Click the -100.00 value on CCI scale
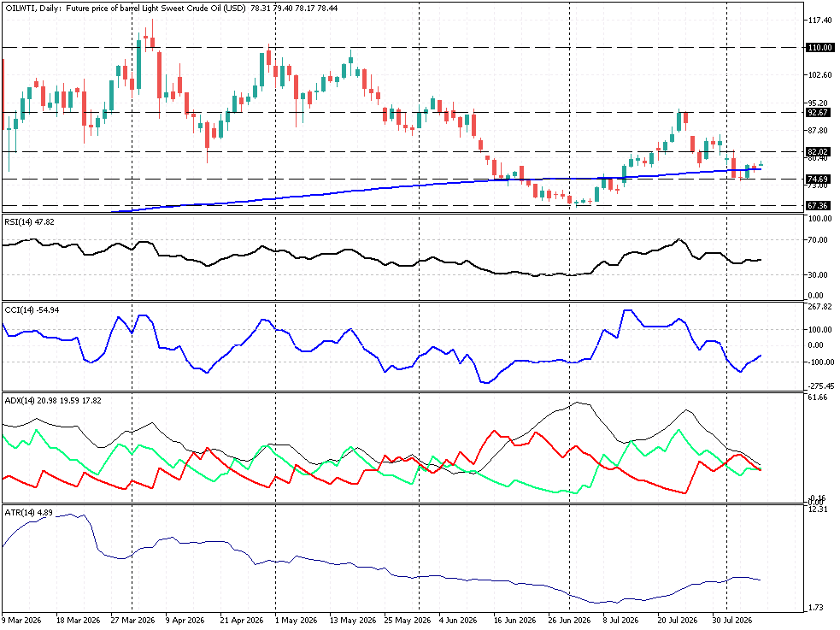 point(819,362)
